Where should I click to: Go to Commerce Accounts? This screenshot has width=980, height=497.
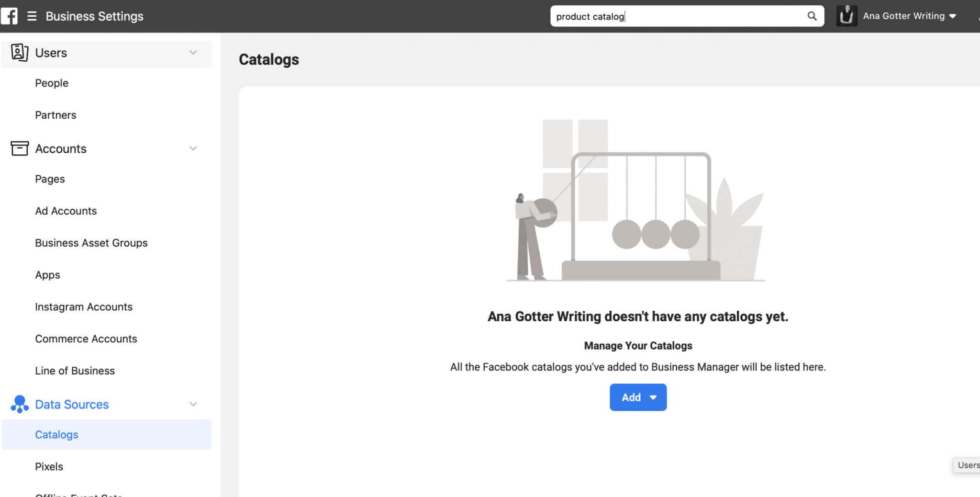coord(86,339)
